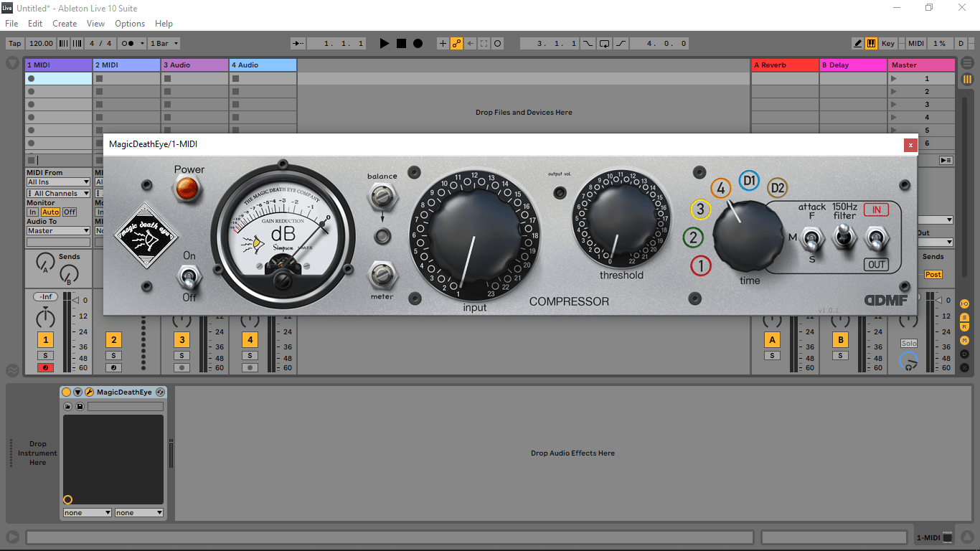Click the red Power lamp on compressor
The image size is (980, 551).
pyautogui.click(x=189, y=189)
